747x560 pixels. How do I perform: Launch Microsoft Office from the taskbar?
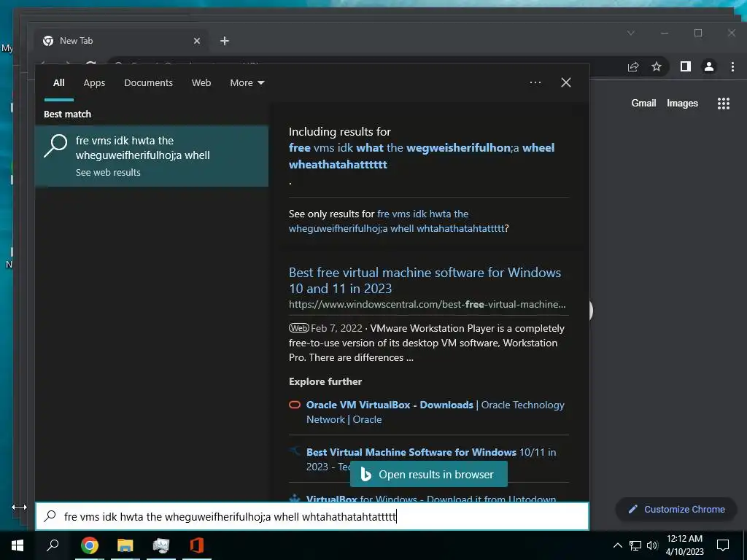197,545
